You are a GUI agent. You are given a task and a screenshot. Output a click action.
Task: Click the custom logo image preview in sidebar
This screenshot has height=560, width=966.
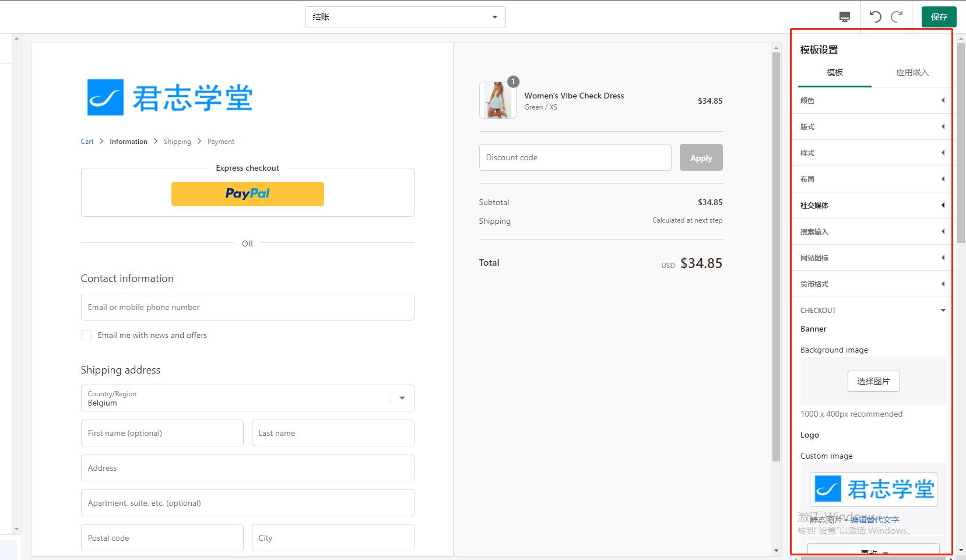coord(873,489)
